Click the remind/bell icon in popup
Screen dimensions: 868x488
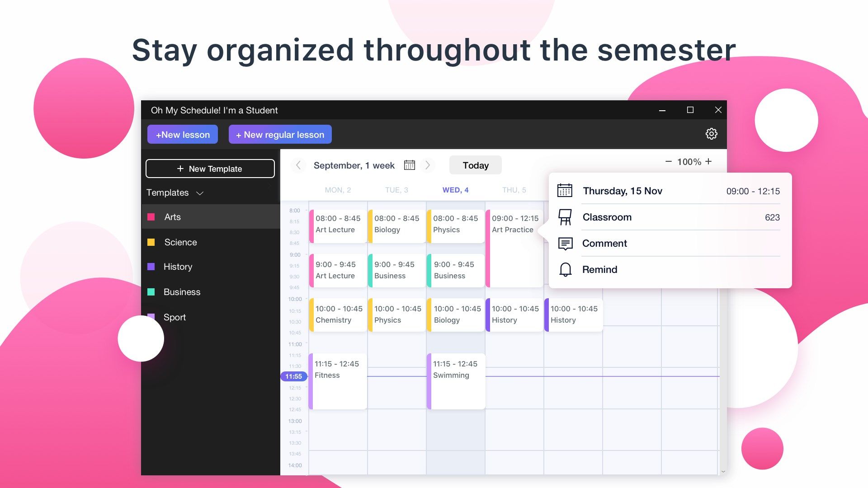coord(564,269)
